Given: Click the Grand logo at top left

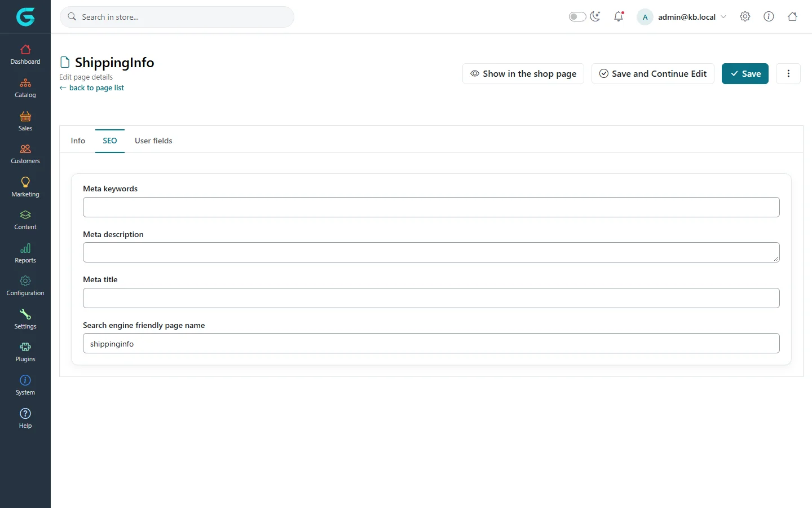Looking at the screenshot, I should (x=25, y=17).
